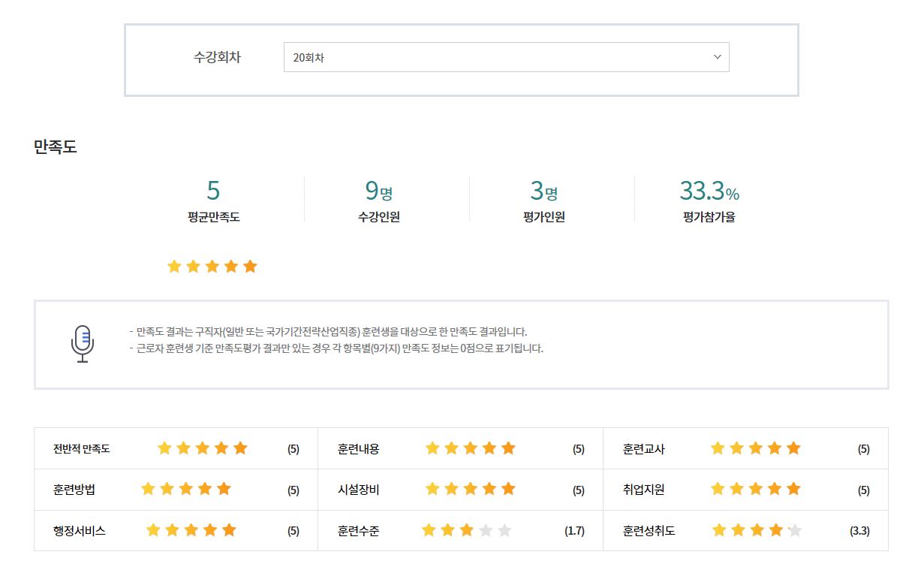Click the 평균만족도 star rating below score
The width and height of the screenshot is (924, 588).
212,267
